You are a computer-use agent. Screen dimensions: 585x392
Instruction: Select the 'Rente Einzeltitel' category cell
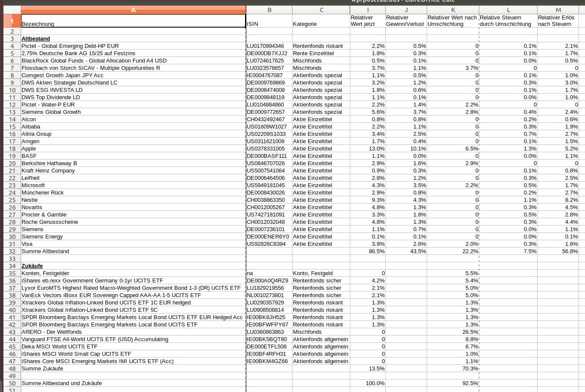pos(321,53)
